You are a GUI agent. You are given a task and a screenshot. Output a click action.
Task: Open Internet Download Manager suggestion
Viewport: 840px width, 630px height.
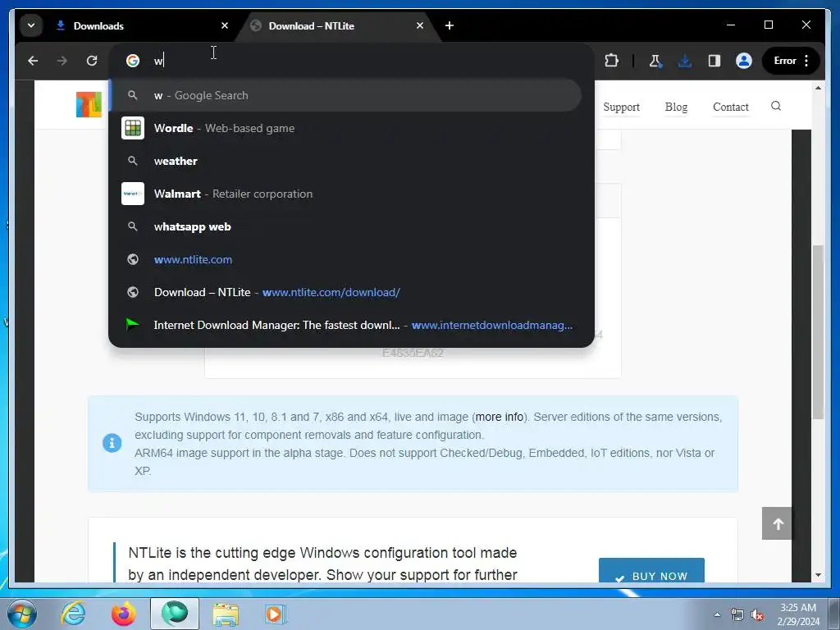pyautogui.click(x=346, y=325)
